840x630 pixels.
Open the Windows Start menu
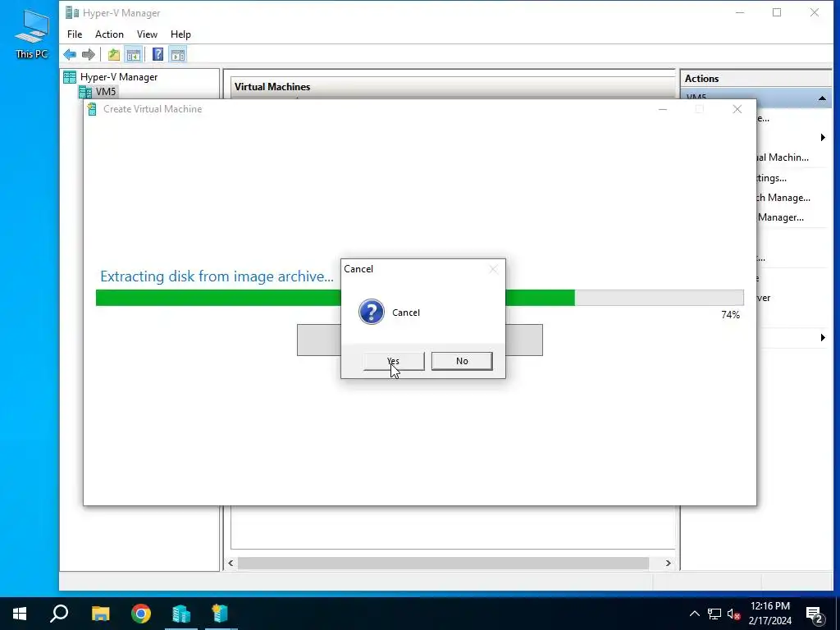[x=20, y=614]
